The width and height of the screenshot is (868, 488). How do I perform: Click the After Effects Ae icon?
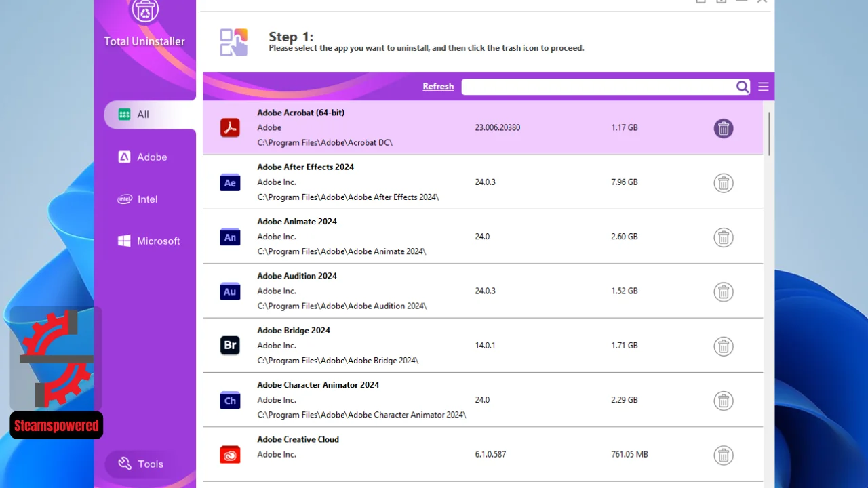pyautogui.click(x=230, y=182)
